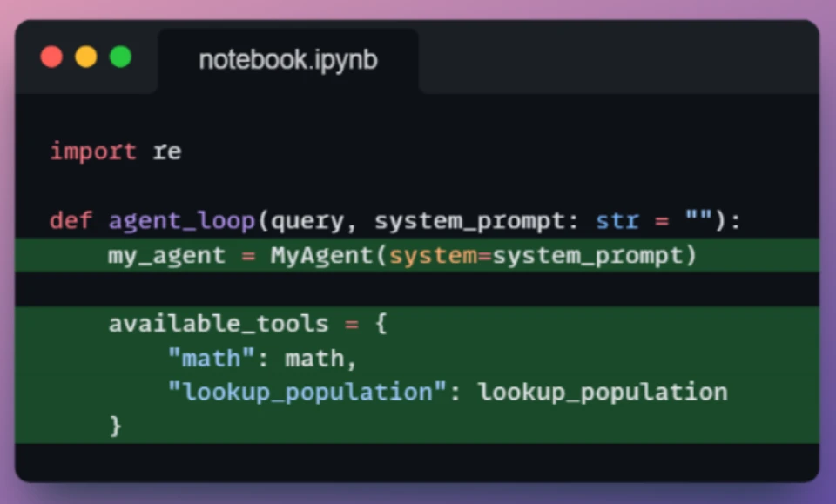Click the def keyword

click(x=71, y=220)
